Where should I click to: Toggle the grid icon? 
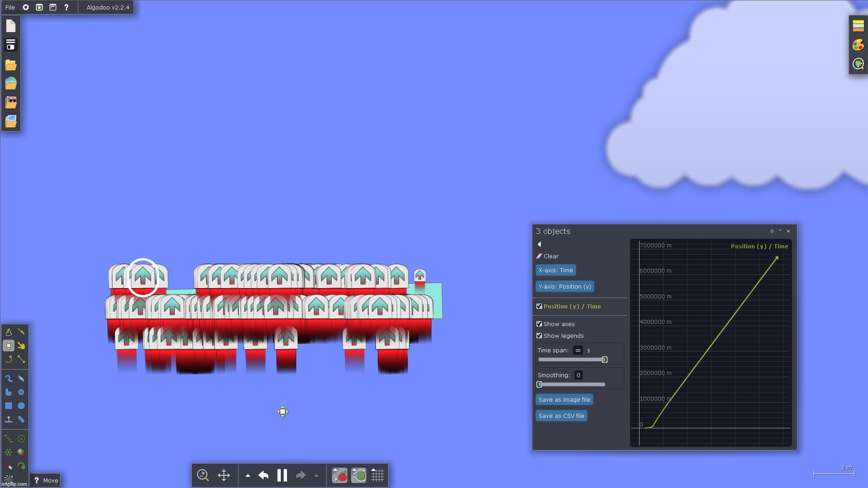(377, 475)
